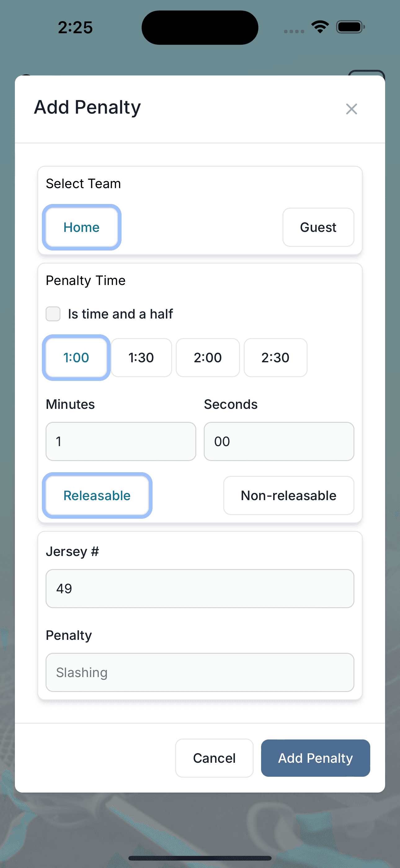Select the Home team
This screenshot has width=400, height=868.
(x=81, y=227)
